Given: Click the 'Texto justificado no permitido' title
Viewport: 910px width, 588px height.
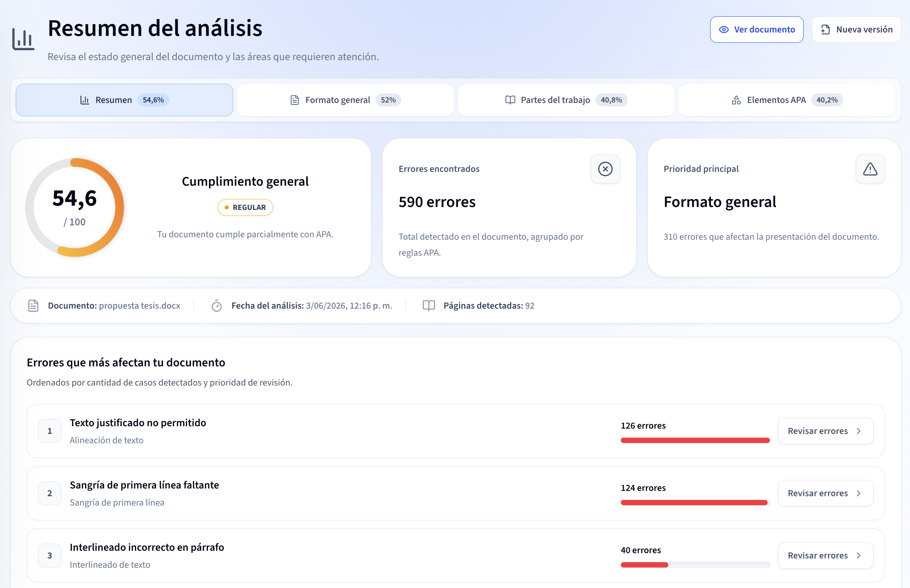Looking at the screenshot, I should [138, 423].
